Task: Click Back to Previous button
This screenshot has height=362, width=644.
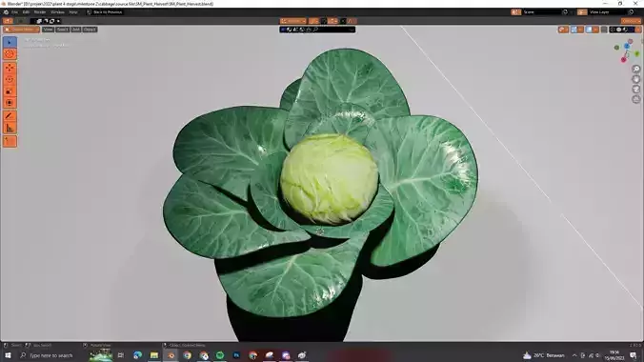Action: (105, 12)
